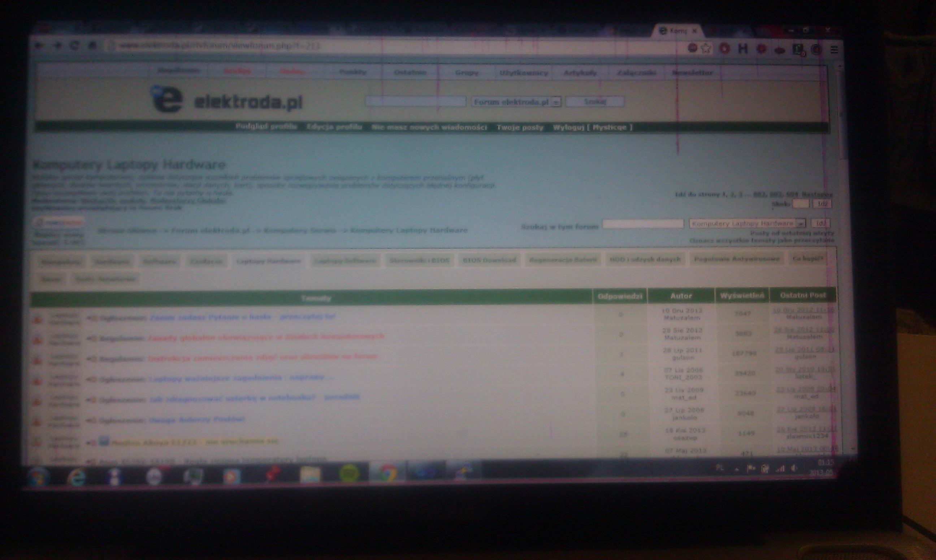
Task: Select the 'Sterowniki i BIOS' subforum tab
Action: (420, 260)
